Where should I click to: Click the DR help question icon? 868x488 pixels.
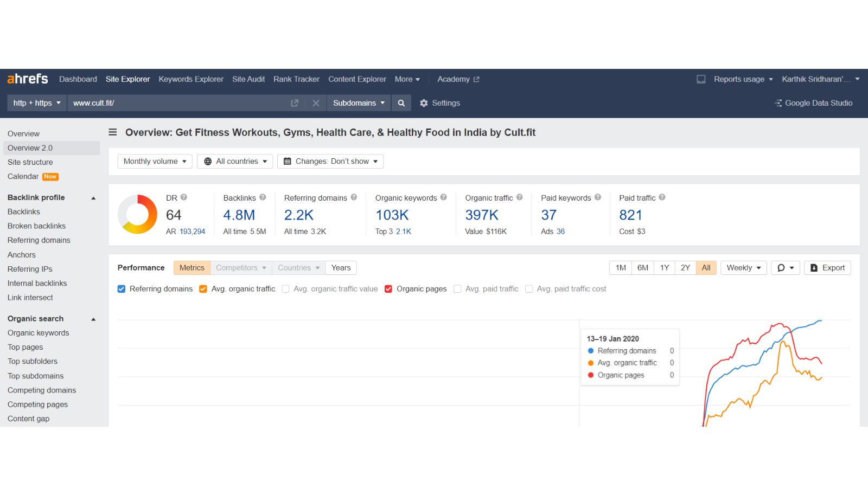tap(184, 197)
